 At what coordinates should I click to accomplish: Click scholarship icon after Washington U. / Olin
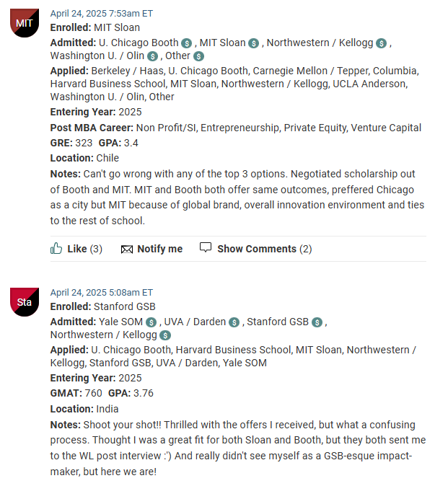coord(152,56)
